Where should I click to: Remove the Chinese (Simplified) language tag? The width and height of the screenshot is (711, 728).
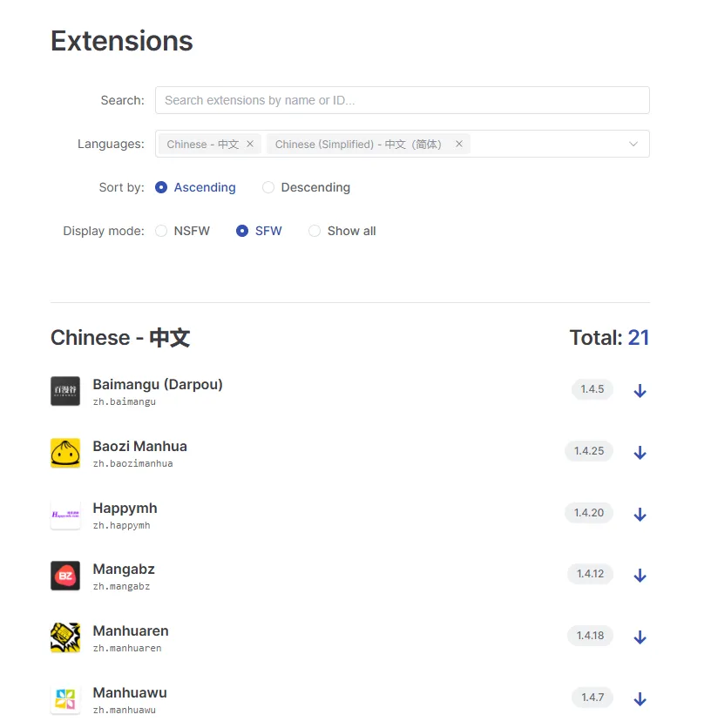point(459,145)
